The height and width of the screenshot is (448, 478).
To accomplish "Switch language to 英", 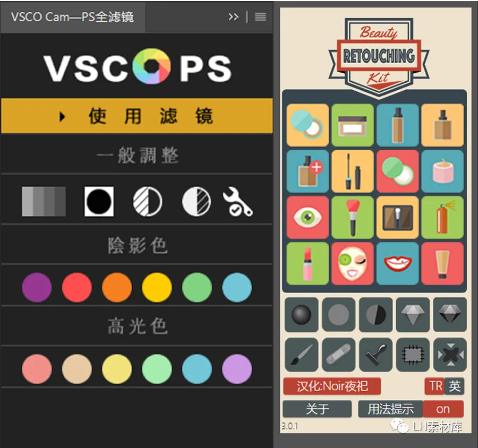I will pos(455,386).
